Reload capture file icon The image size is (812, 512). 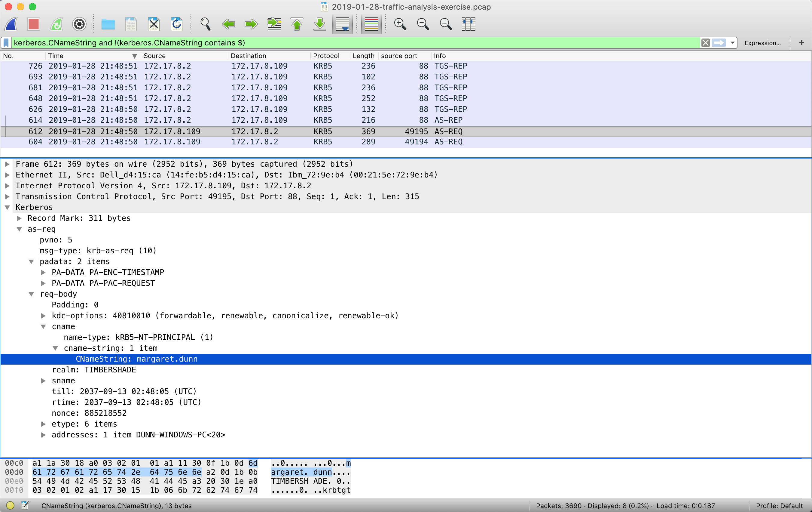(176, 24)
